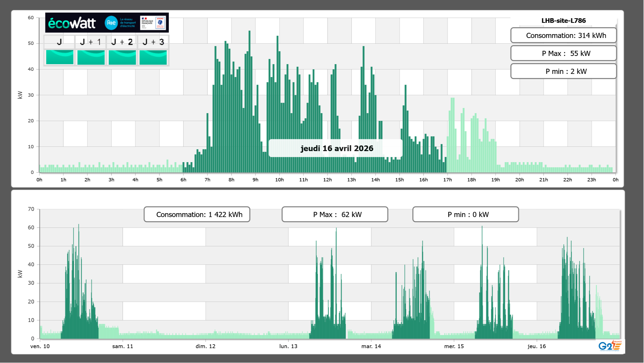Click the Consommation: 314 kWh box
The width and height of the screenshot is (644, 363).
click(563, 35)
